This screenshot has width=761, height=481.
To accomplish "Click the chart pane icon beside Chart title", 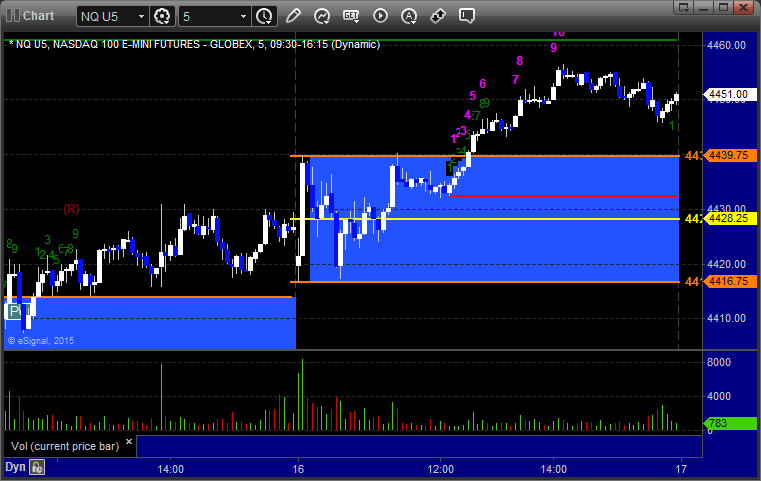I will coord(13,16).
